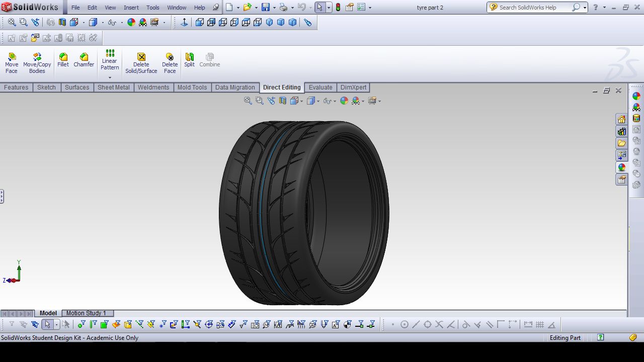Apply the Fillet tool

tap(63, 60)
